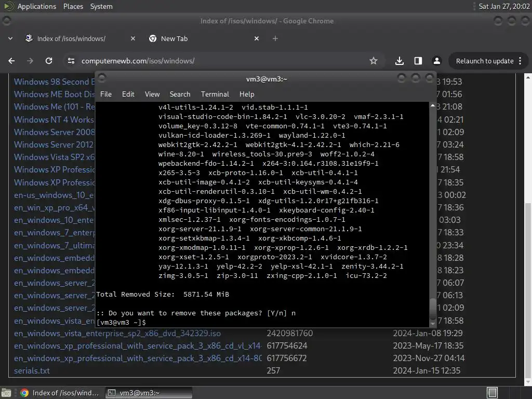The height and width of the screenshot is (399, 532).
Task: Click Chrome page scrollbar up arrow
Action: 528,78
